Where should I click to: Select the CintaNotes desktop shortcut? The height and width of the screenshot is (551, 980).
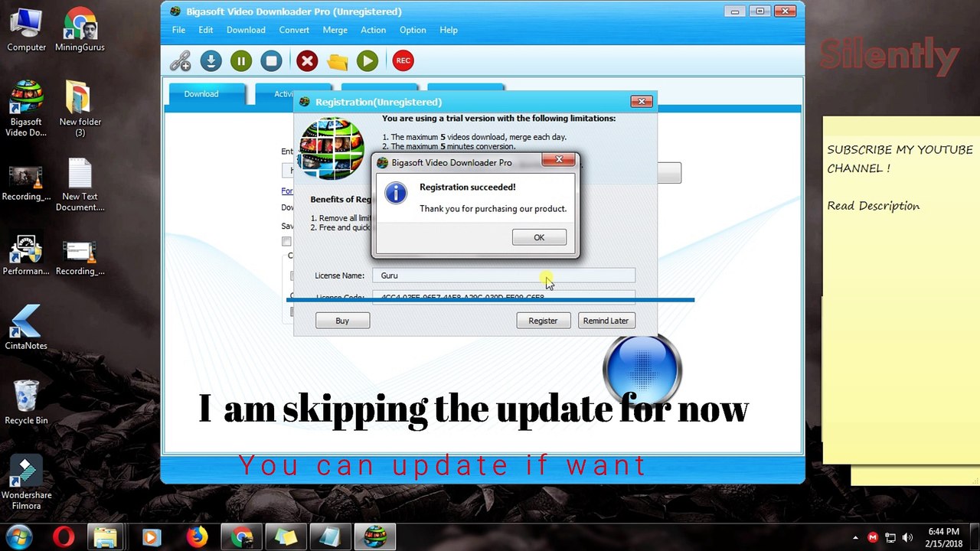26,327
